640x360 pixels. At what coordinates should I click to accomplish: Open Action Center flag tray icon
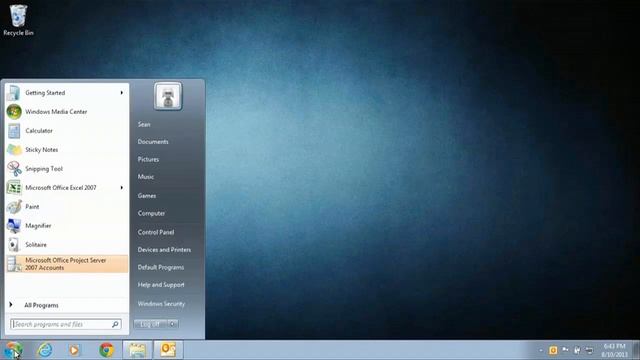565,350
